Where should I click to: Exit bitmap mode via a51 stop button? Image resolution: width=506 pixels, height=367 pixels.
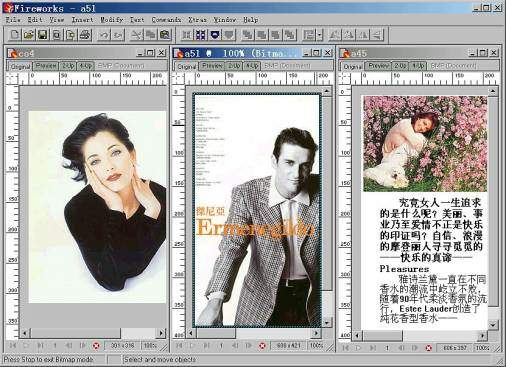262,346
